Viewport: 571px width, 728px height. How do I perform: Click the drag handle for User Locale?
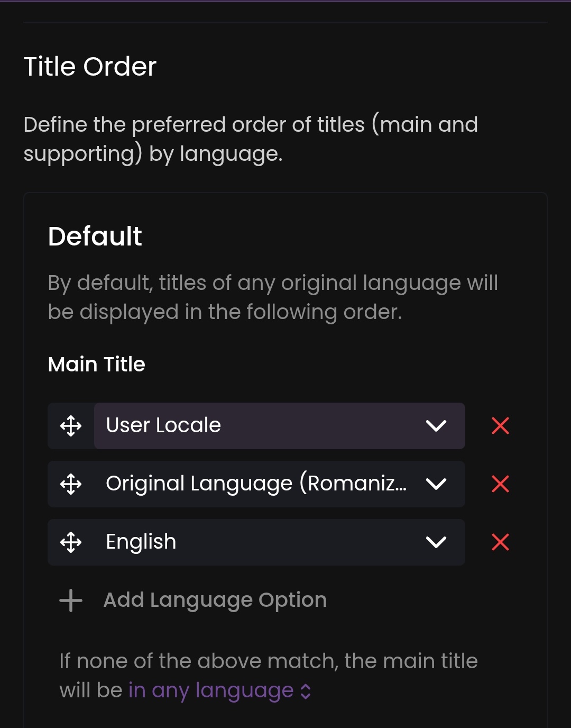click(x=71, y=426)
